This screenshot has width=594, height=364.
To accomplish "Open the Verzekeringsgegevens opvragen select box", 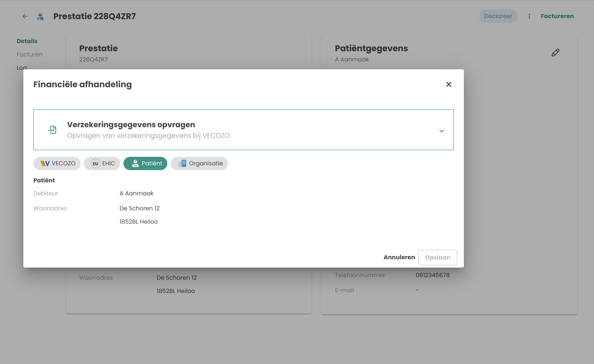I will point(243,130).
